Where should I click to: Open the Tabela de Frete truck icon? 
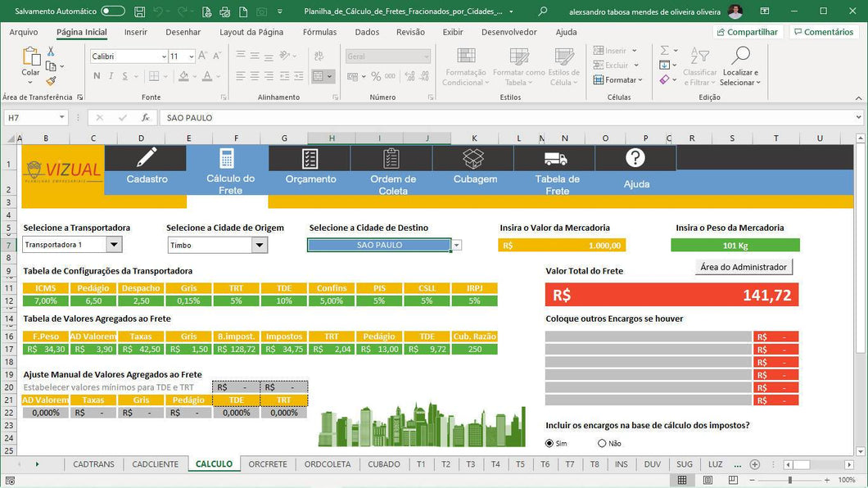point(556,159)
